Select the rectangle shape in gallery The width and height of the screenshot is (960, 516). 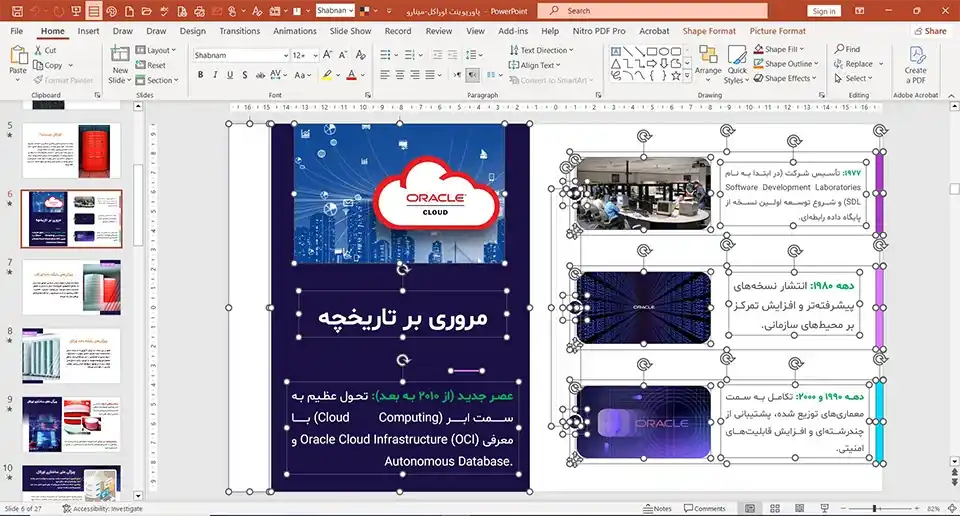click(651, 51)
